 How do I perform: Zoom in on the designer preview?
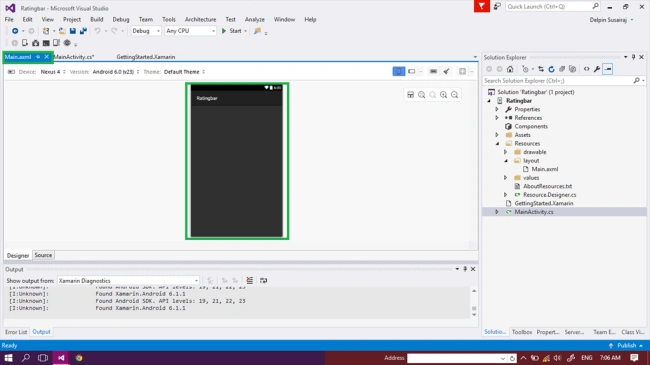pos(444,95)
